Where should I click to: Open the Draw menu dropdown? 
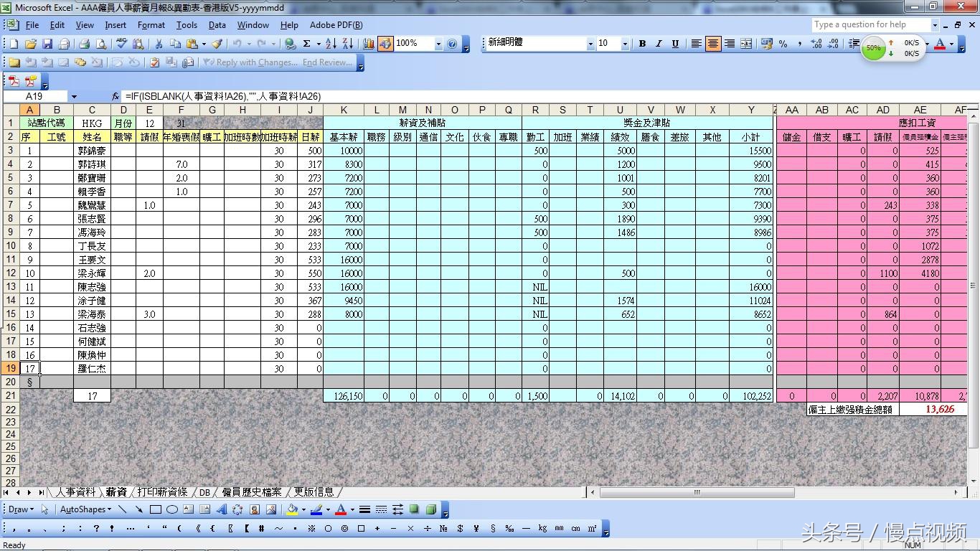coord(21,509)
